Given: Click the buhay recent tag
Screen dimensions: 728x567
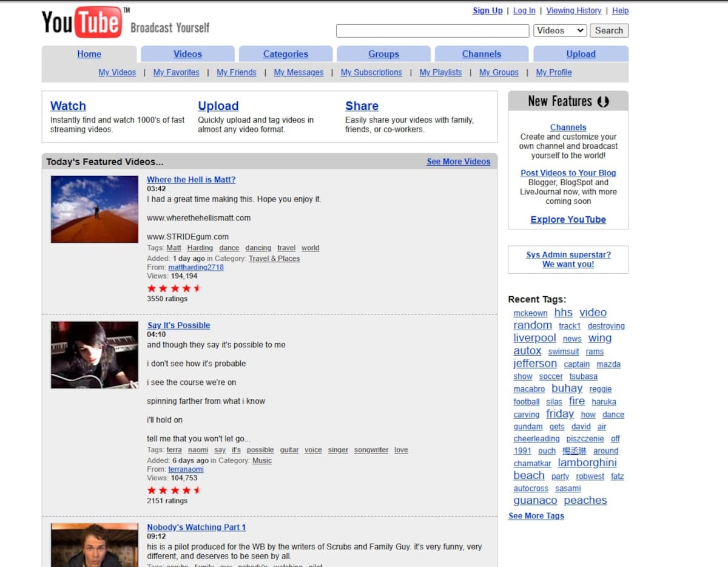Looking at the screenshot, I should click(x=567, y=389).
